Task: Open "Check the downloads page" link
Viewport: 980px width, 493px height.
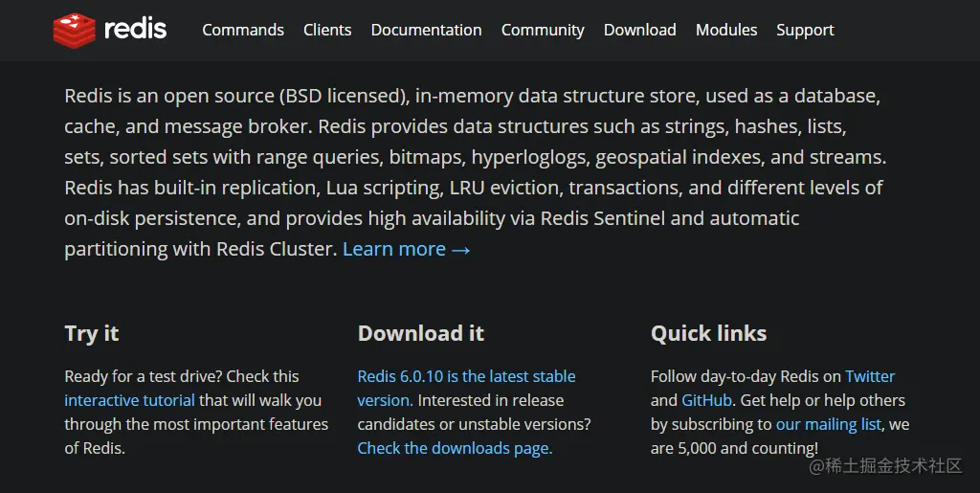Action: pos(455,448)
